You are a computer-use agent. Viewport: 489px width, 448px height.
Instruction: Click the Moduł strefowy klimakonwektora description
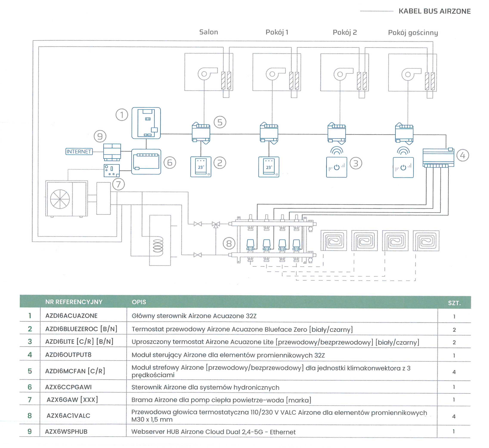(271, 371)
